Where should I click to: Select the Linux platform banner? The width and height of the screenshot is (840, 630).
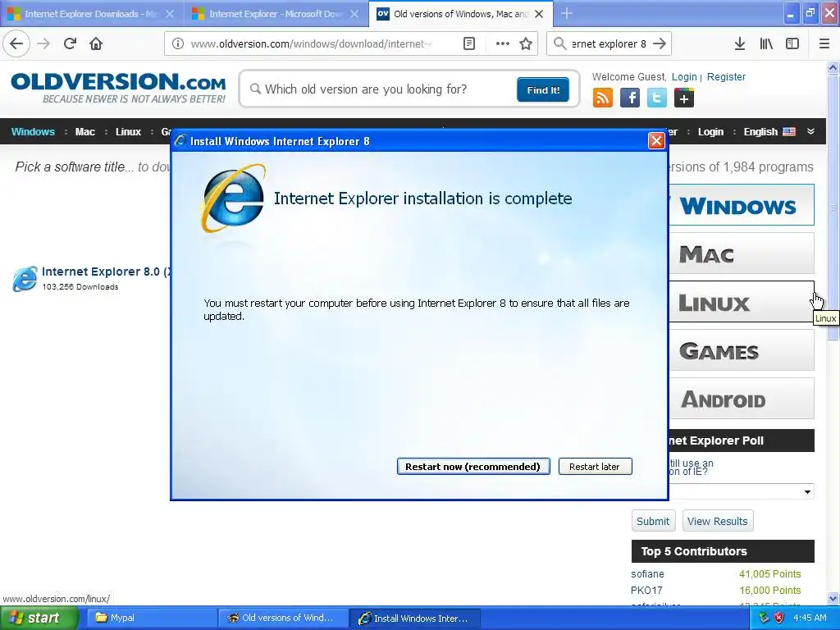pos(742,302)
